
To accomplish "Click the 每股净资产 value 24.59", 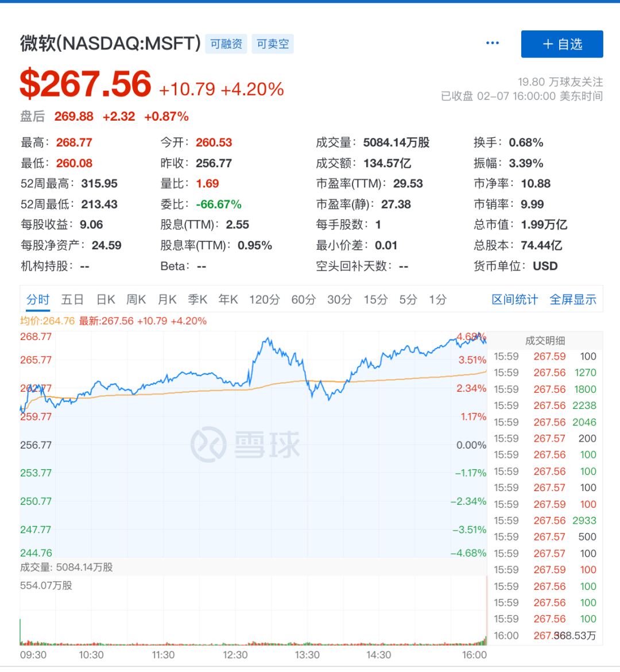I will pos(106,246).
